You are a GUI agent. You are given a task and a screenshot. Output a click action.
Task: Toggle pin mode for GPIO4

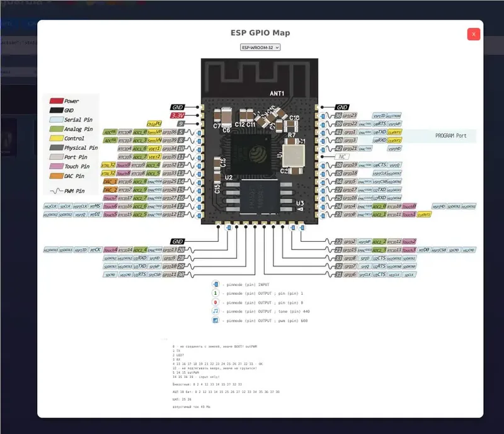[323, 206]
